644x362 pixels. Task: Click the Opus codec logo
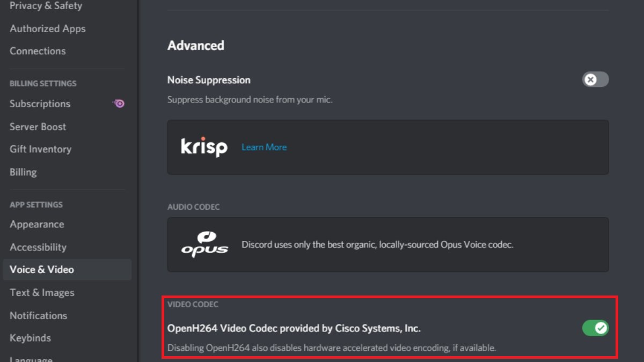[204, 244]
